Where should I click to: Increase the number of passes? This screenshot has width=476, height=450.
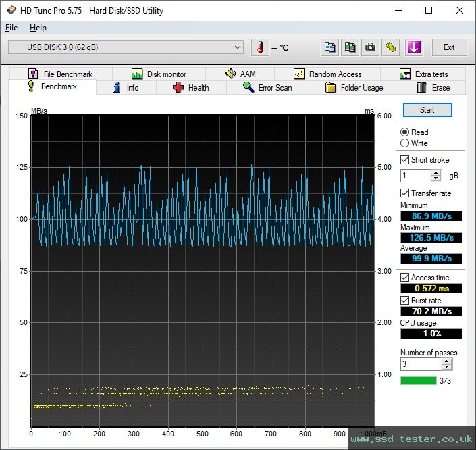446,361
